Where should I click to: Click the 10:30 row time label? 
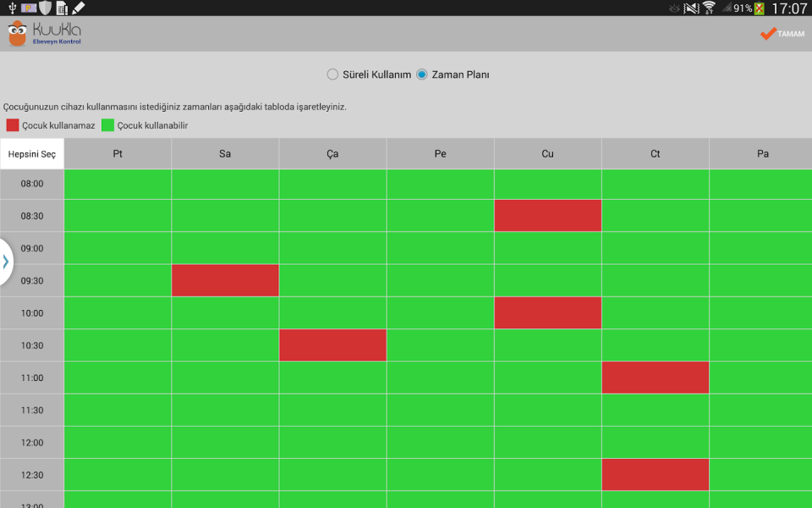coord(32,345)
